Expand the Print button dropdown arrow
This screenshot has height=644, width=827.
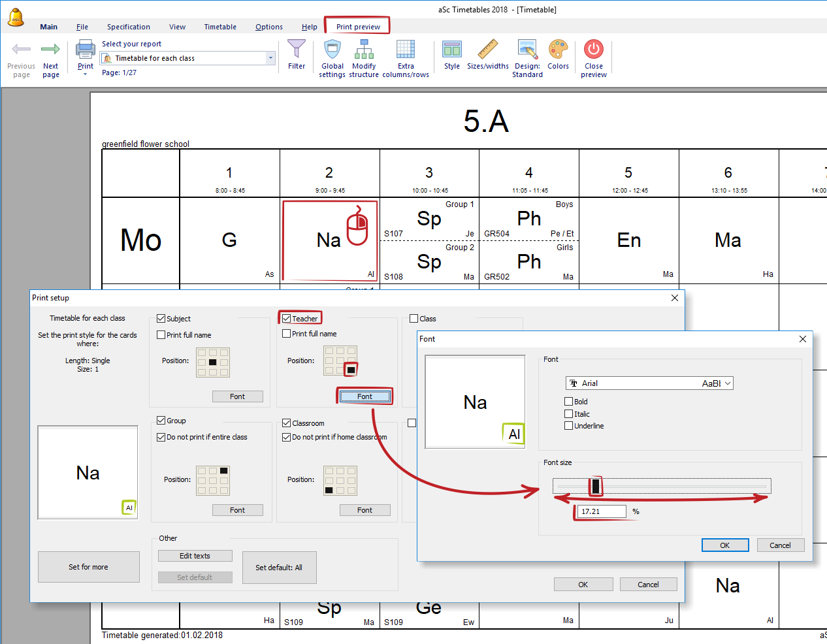[86, 74]
